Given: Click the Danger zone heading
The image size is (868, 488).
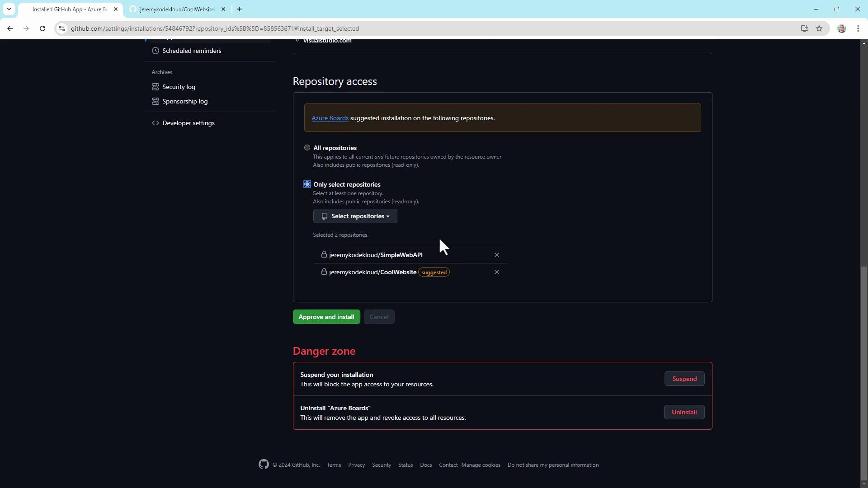Looking at the screenshot, I should pos(324,351).
